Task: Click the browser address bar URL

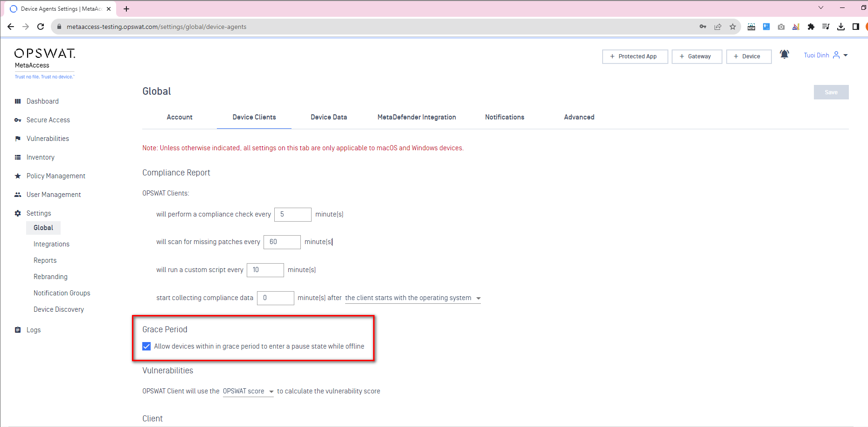Action: click(156, 27)
